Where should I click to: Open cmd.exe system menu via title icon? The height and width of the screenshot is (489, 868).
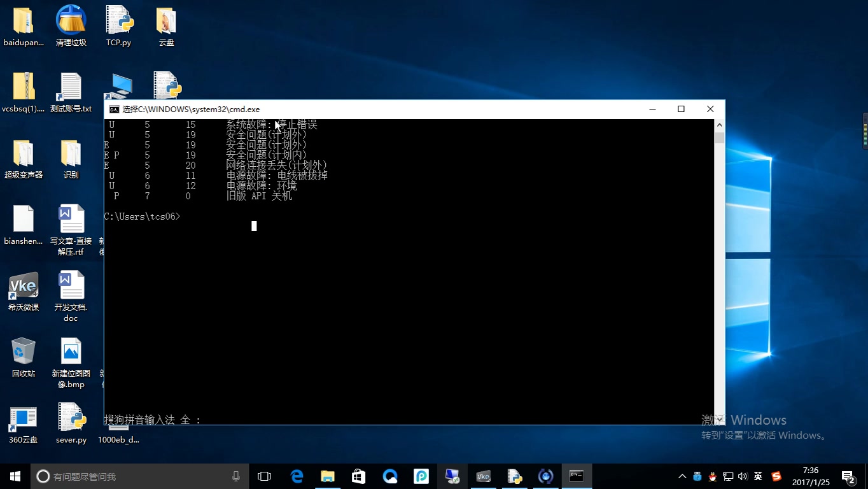(x=115, y=109)
